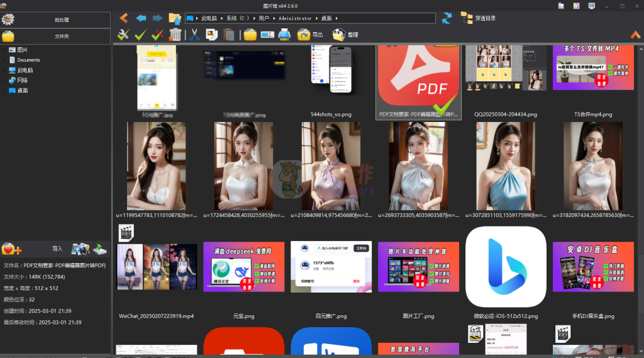The image size is (644, 358).
Task: Click the printer icon in toolbar
Action: coord(284,35)
